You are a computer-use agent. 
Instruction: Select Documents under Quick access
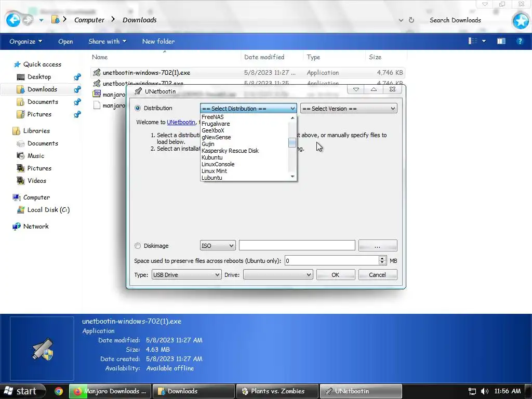point(43,102)
